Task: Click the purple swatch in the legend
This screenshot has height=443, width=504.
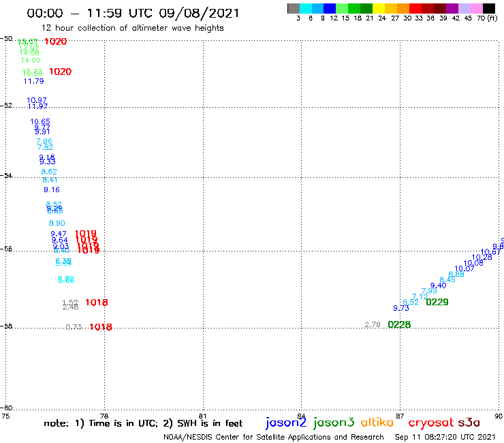Action: tap(452, 8)
